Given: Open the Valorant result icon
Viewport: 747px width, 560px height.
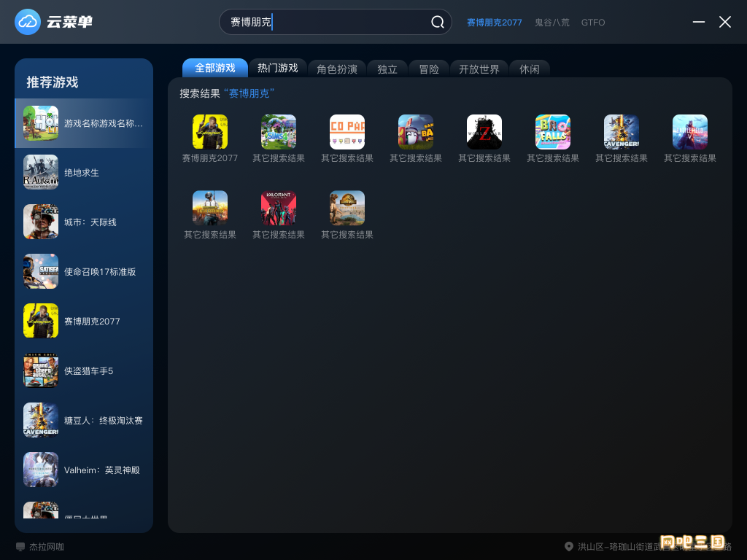Looking at the screenshot, I should 279,208.
